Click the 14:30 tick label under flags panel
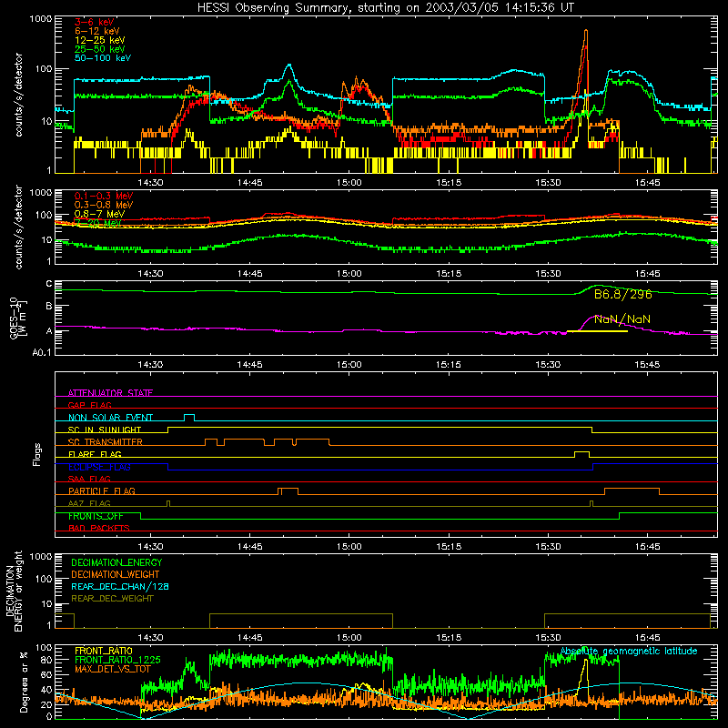Screen dimensions: 728x728 coord(150,547)
